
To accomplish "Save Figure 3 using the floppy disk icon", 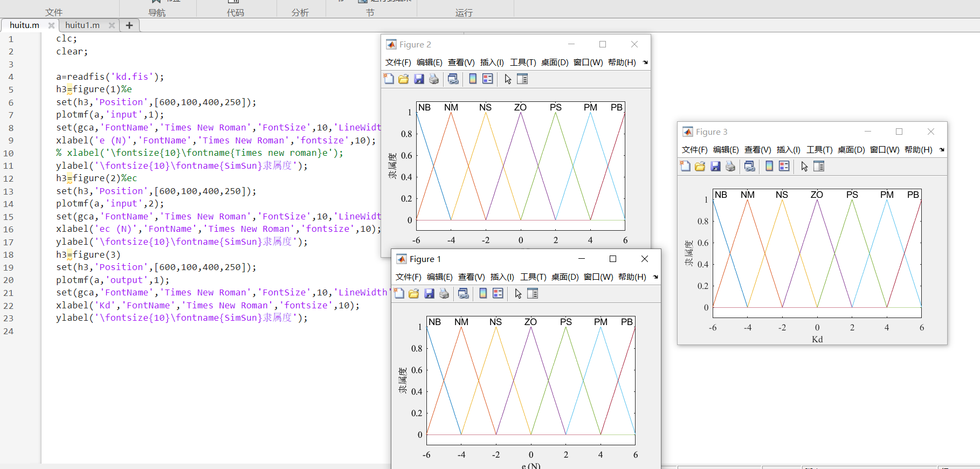I will tap(715, 167).
